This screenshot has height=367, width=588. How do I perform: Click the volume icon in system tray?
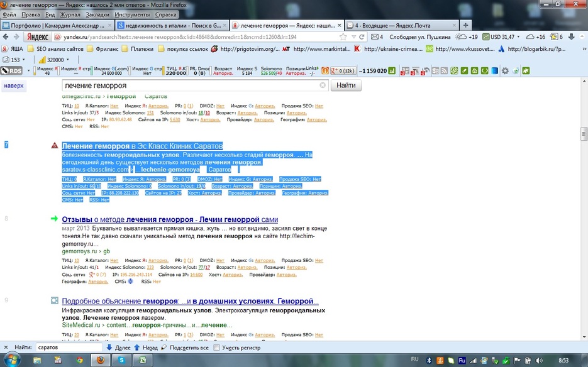click(540, 360)
